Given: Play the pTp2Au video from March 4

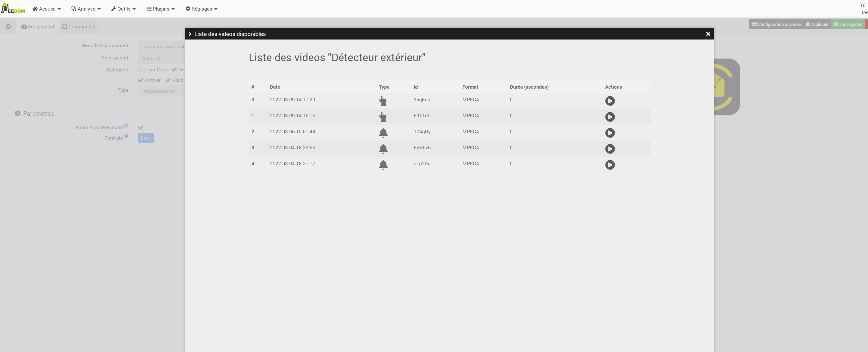Looking at the screenshot, I should click(x=610, y=165).
